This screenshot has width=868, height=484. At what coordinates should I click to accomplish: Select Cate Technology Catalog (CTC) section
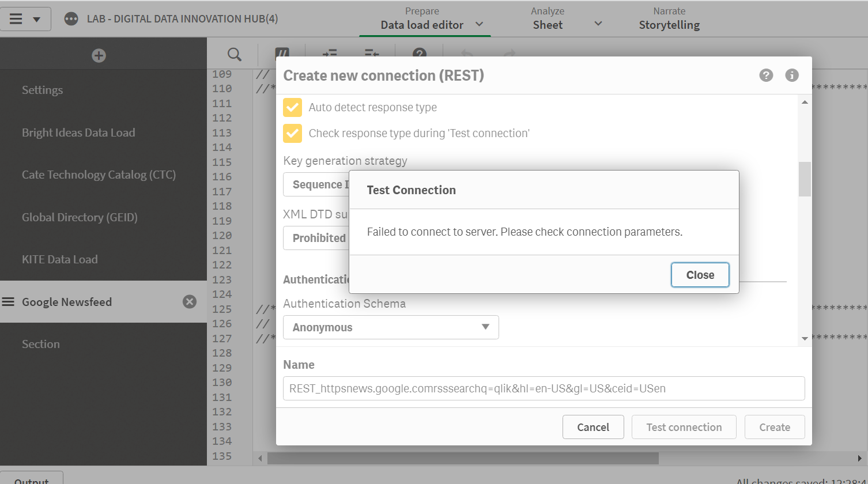click(x=103, y=175)
